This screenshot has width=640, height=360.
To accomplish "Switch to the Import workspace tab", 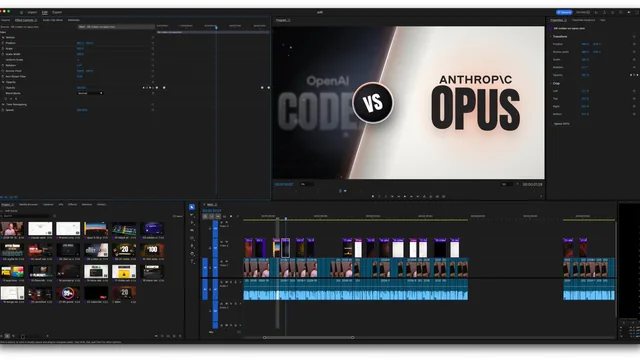I will (32, 12).
